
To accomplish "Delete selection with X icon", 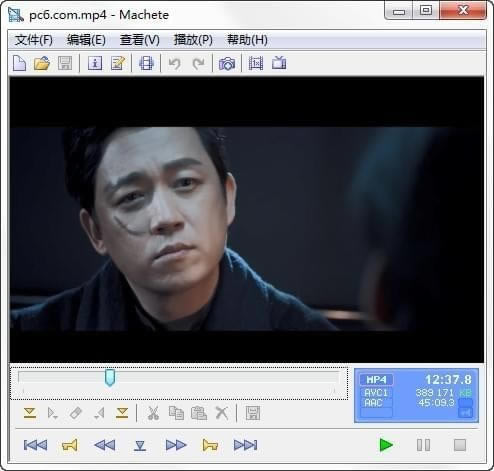I will point(222,413).
